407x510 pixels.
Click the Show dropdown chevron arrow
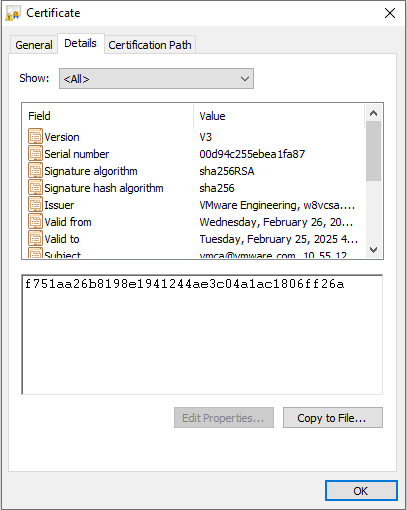[x=245, y=79]
